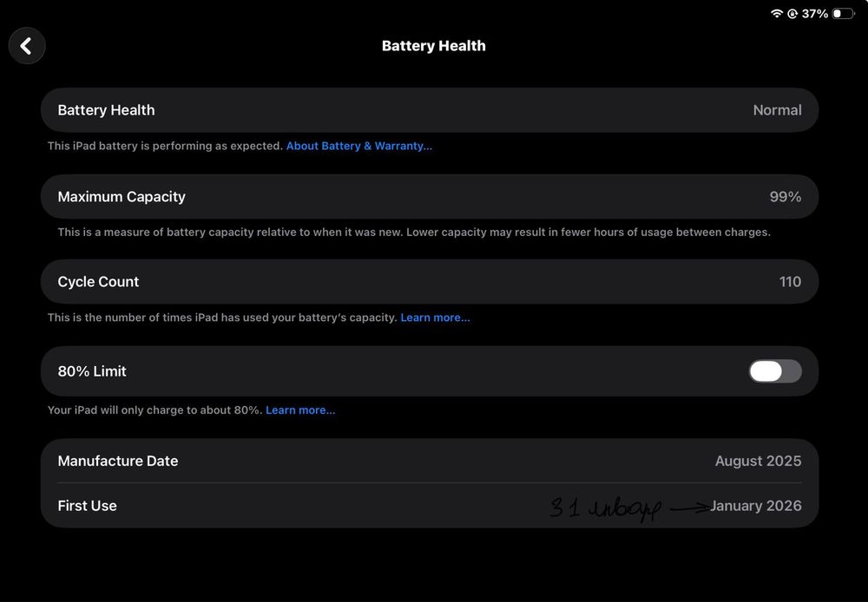The image size is (868, 602).
Task: Select the First Use row label
Action: pyautogui.click(x=87, y=506)
